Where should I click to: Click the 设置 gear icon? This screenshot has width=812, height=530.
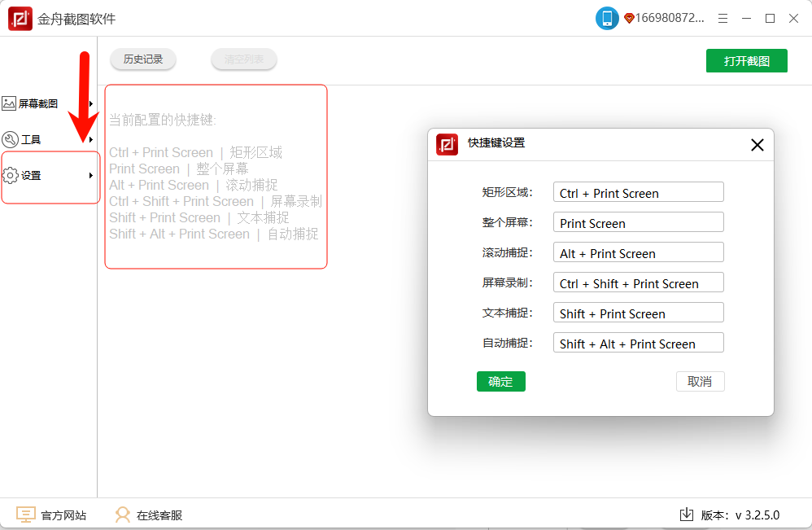10,175
